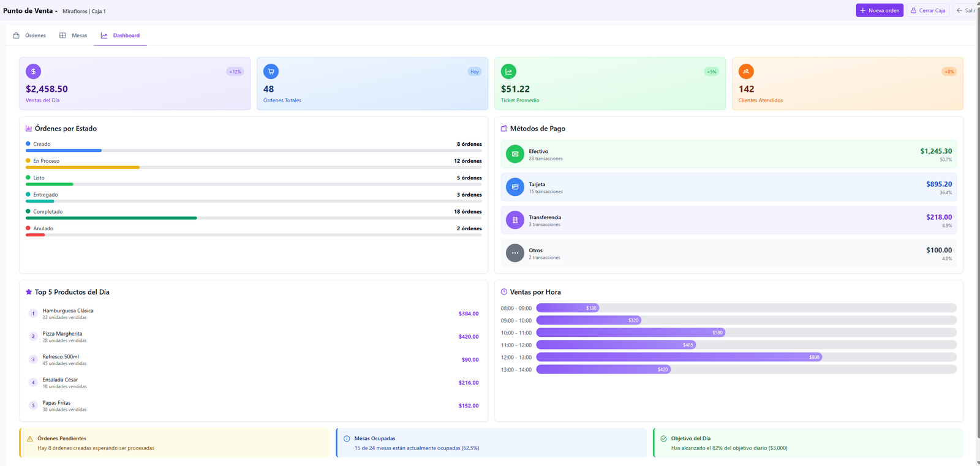The image size is (980, 466).
Task: Click the Completado orders progress bar
Action: pyautogui.click(x=254, y=218)
